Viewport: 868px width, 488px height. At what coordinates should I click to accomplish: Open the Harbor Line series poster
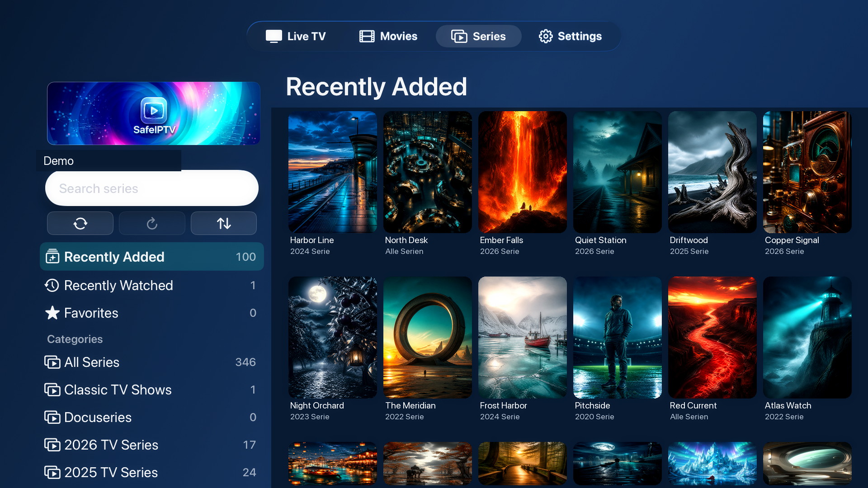333,172
